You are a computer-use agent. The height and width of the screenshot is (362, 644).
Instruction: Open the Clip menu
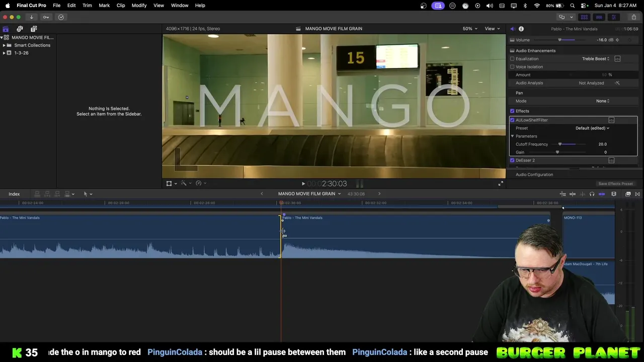(121, 6)
